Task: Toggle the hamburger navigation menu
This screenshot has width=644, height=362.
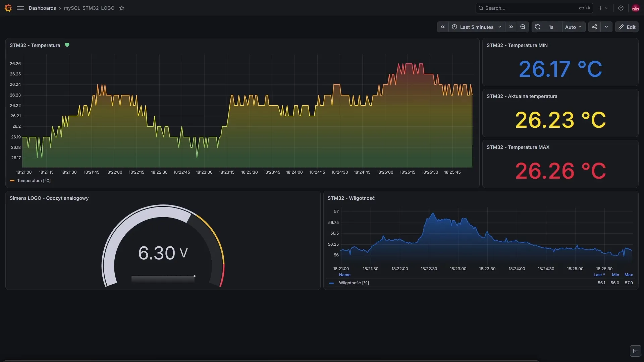Action: 20,8
